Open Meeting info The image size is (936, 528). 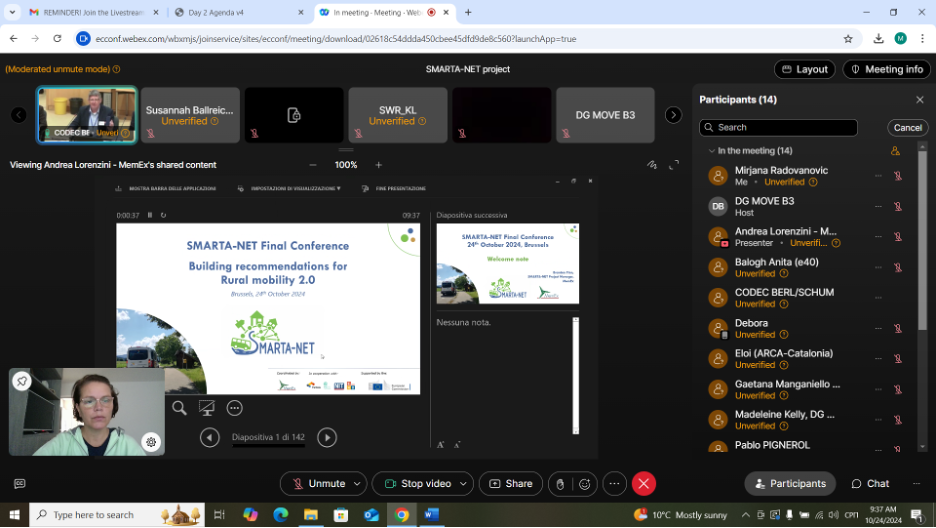click(x=886, y=69)
